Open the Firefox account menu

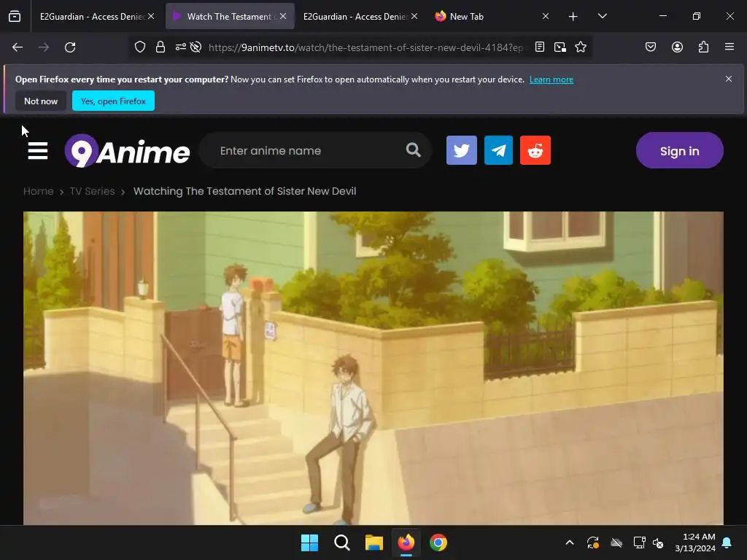(x=678, y=47)
